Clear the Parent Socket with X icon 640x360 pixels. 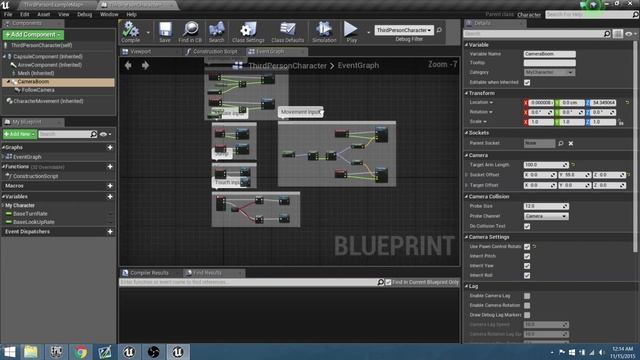pyautogui.click(x=571, y=143)
